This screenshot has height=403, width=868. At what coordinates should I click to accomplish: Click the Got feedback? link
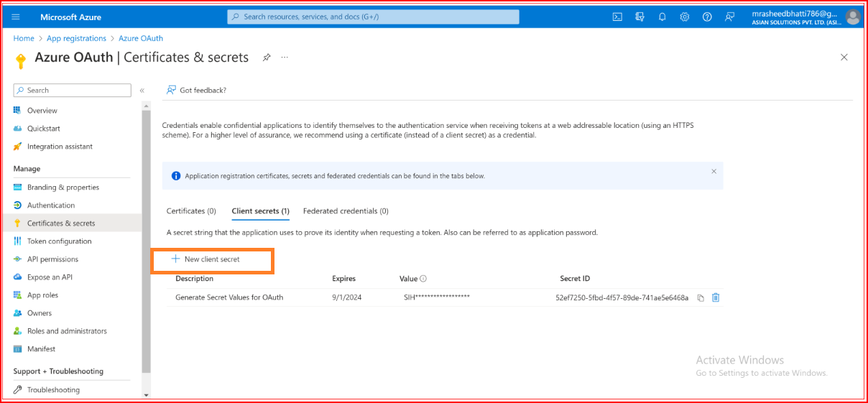[x=196, y=91]
